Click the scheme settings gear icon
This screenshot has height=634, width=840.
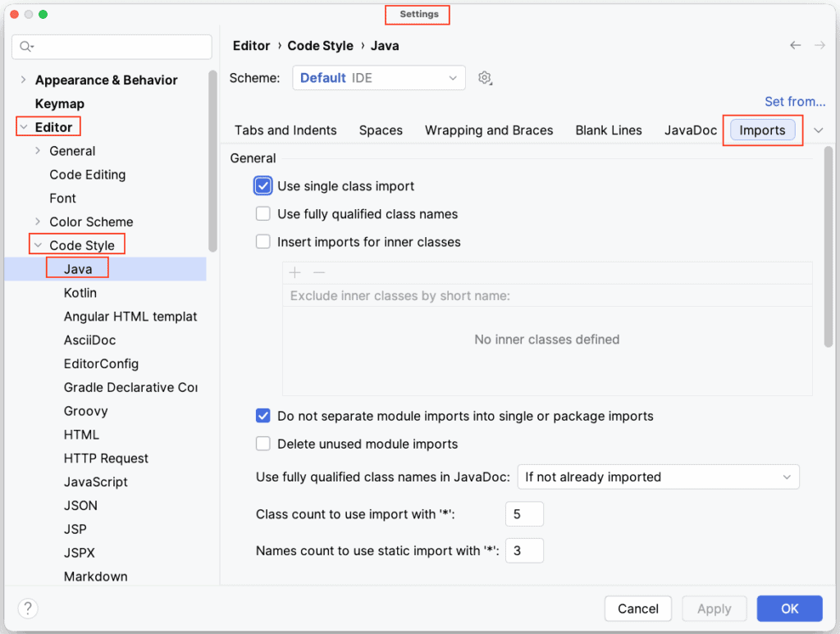485,78
